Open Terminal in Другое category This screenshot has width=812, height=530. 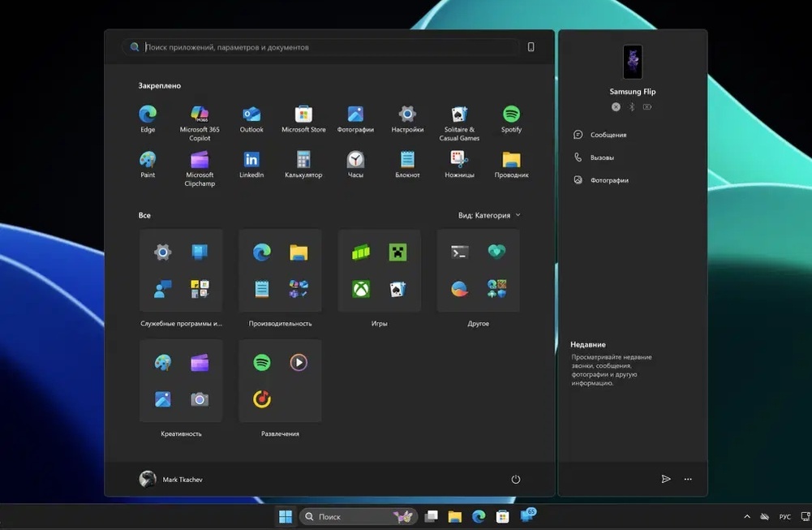tap(460, 252)
